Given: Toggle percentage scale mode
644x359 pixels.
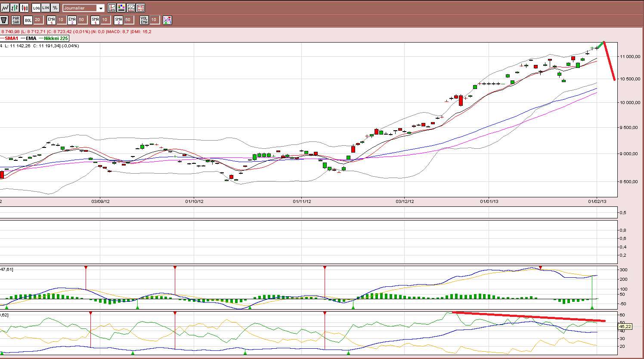Looking at the screenshot, I should [x=55, y=8].
